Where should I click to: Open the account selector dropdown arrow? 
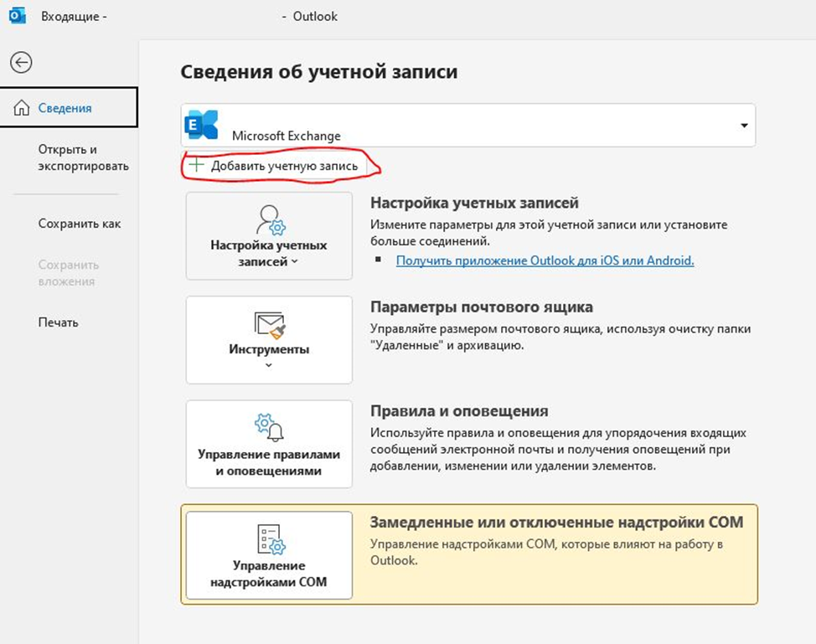click(x=744, y=126)
